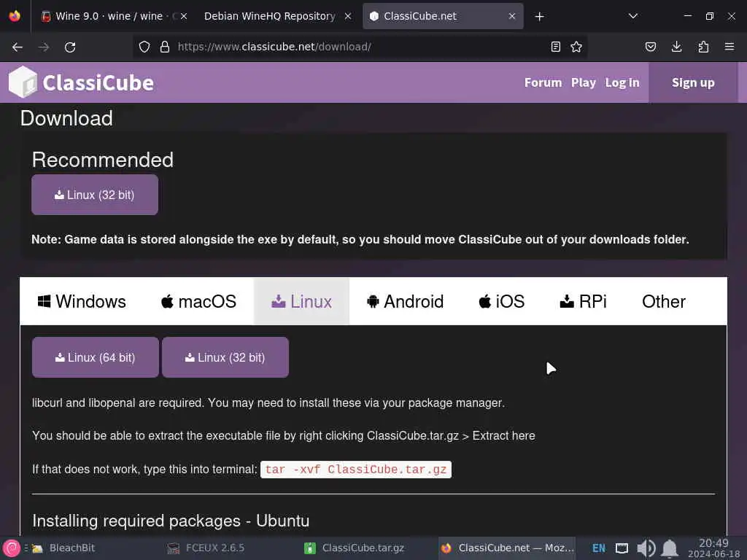
Task: Open the Pocket save icon
Action: tap(651, 47)
